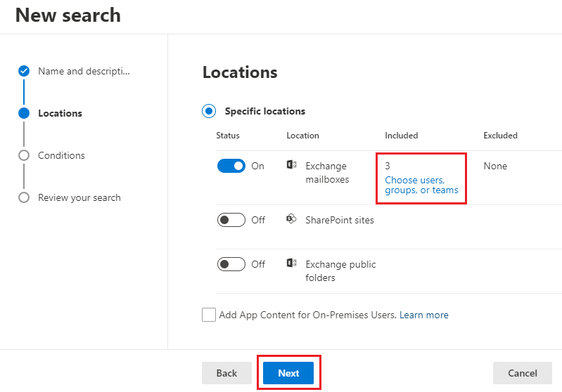
Task: Click the Conditions step circle indicator
Action: tap(24, 155)
